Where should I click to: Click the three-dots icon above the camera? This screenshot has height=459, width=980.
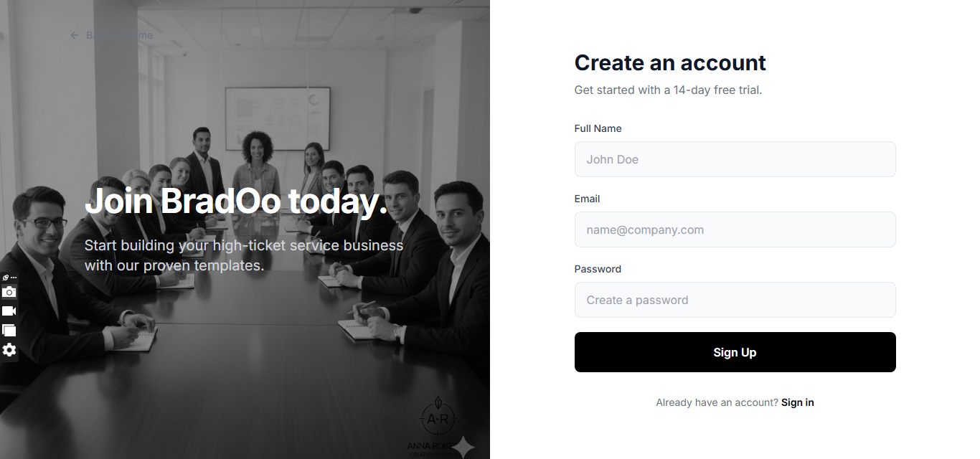click(14, 278)
